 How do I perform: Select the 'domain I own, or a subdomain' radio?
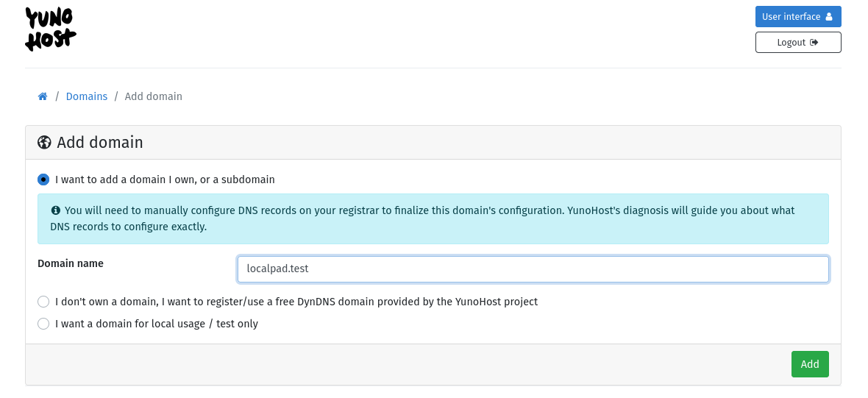pyautogui.click(x=43, y=180)
